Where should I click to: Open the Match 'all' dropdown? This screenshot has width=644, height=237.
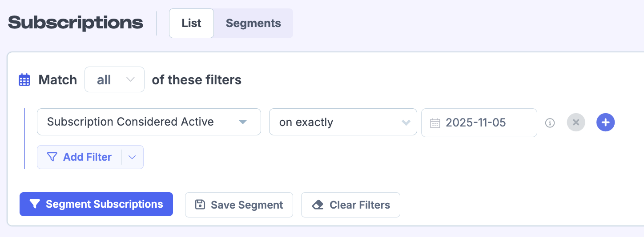pos(114,80)
